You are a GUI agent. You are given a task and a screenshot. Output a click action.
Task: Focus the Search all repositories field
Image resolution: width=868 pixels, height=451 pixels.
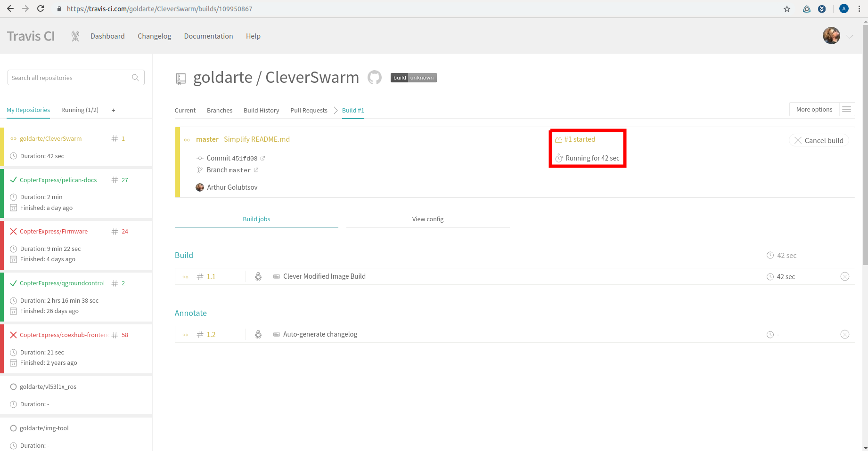pos(70,78)
